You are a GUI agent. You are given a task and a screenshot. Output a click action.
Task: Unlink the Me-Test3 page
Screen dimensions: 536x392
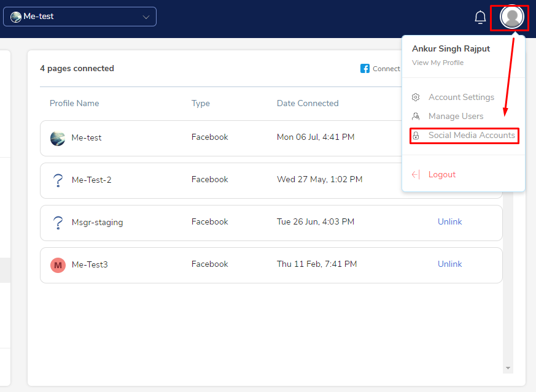click(449, 264)
